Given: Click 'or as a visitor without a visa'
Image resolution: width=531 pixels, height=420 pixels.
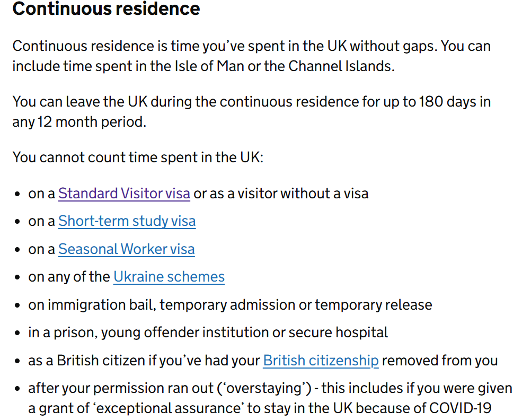Looking at the screenshot, I should click(x=281, y=194).
